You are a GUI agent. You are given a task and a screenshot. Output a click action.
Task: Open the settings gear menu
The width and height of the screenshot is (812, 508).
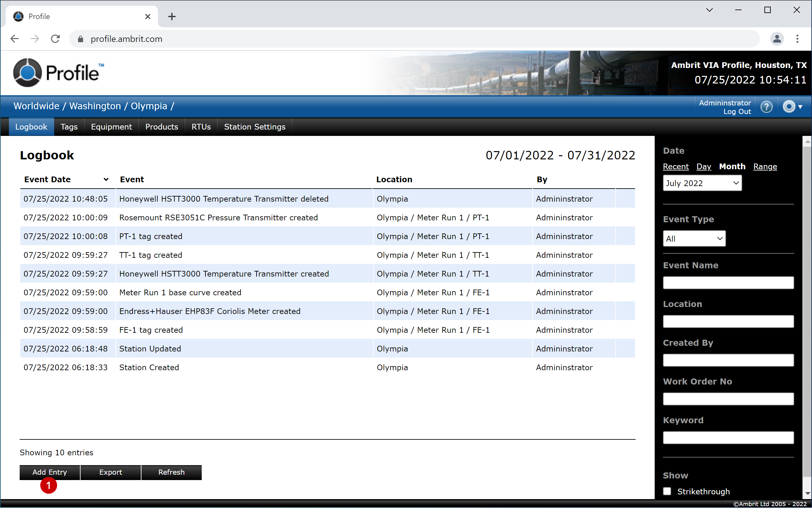792,107
